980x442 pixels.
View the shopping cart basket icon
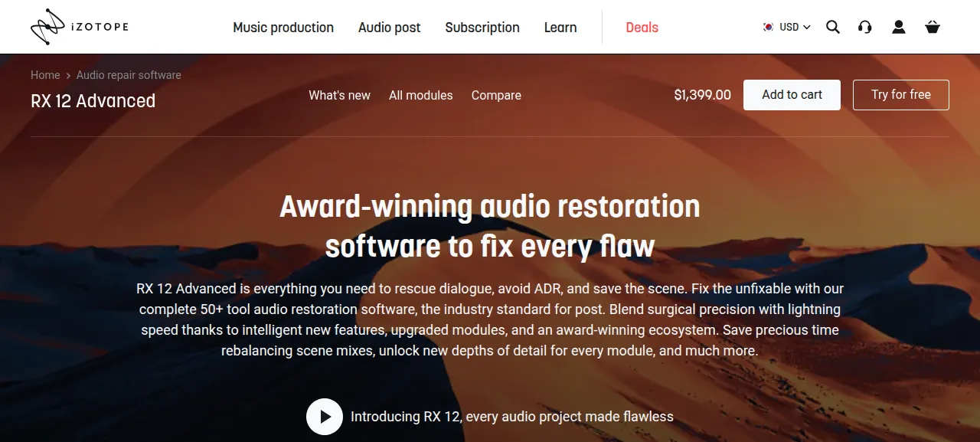[x=933, y=27]
